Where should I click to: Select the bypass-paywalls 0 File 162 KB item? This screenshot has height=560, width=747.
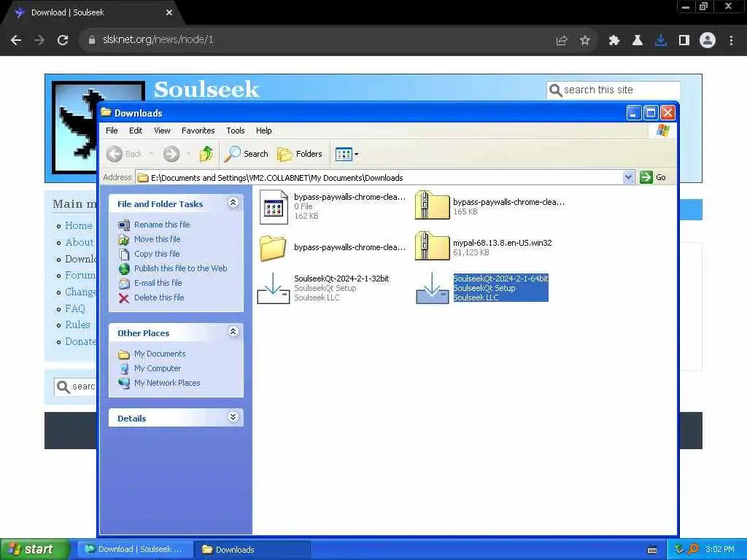[333, 206]
